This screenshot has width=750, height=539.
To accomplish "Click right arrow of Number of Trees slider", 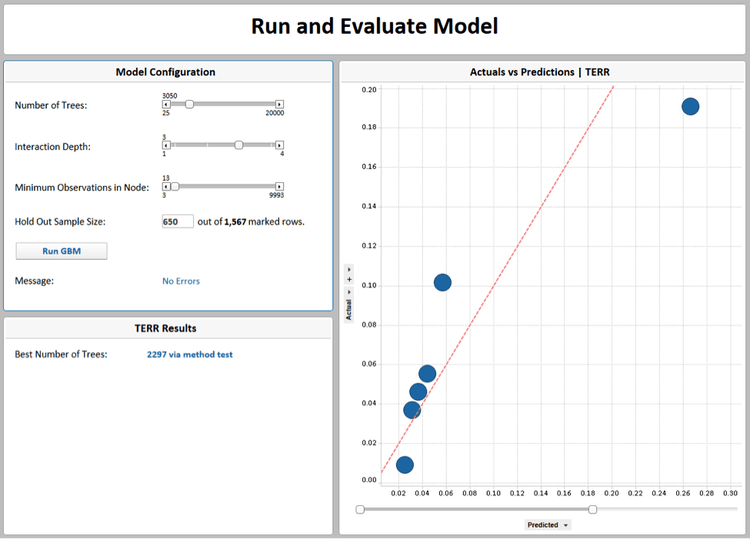I will point(279,104).
